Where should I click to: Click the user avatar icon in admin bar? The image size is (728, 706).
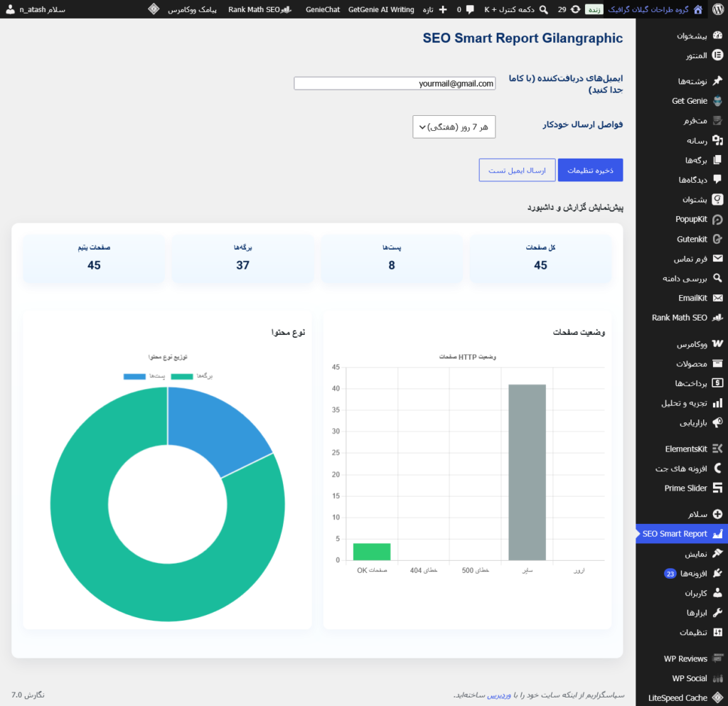point(10,9)
